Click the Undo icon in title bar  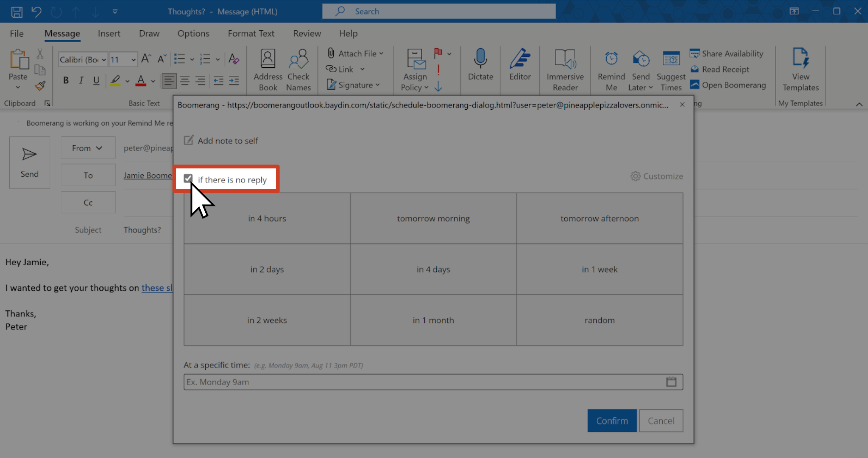coord(36,12)
